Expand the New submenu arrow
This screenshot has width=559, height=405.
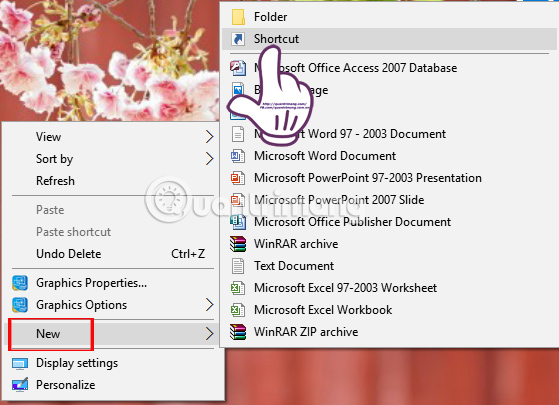click(210, 334)
